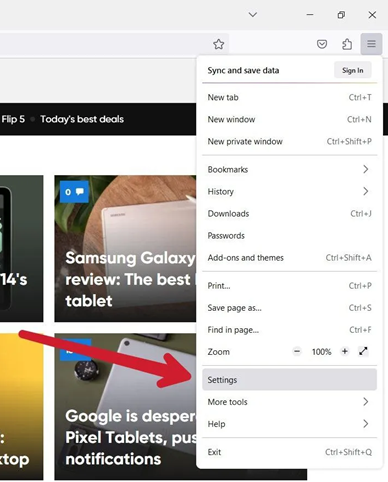
Task: Zoom out with the minus button
Action: pyautogui.click(x=297, y=351)
